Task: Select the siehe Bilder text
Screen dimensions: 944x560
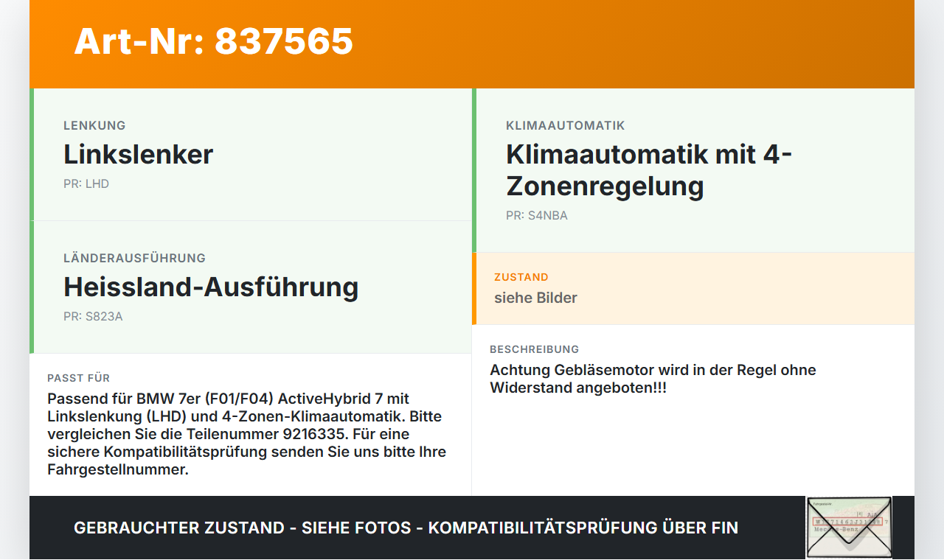Action: 535,298
